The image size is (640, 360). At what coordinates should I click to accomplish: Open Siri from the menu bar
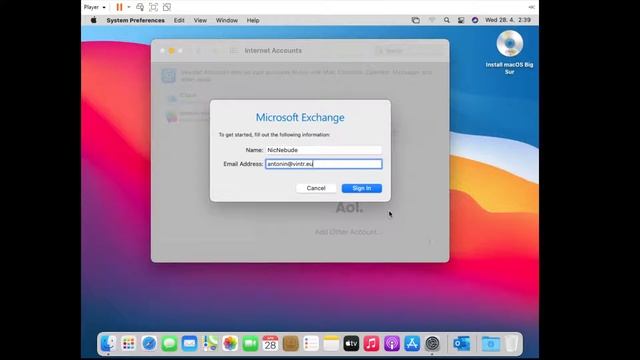pos(475,20)
